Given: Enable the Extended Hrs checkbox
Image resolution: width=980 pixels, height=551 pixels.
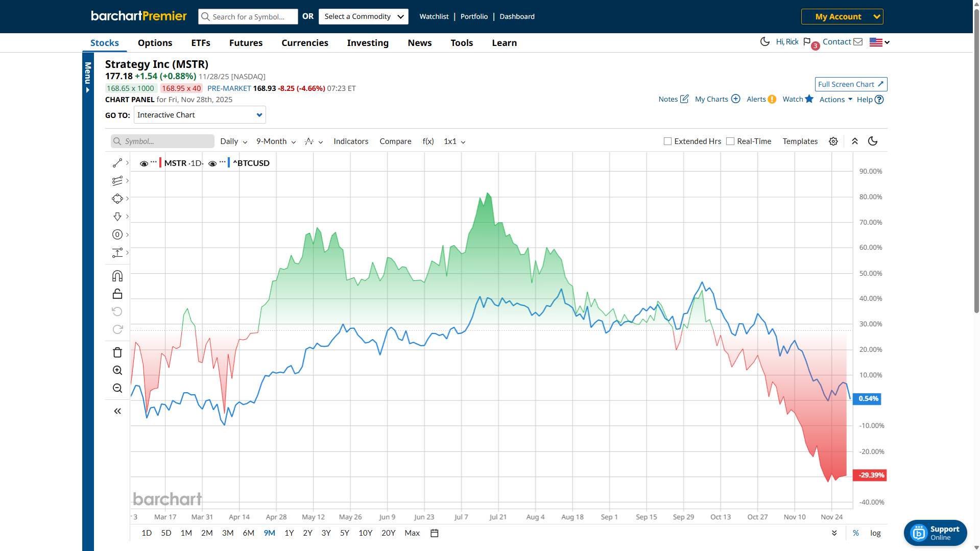Looking at the screenshot, I should (667, 141).
